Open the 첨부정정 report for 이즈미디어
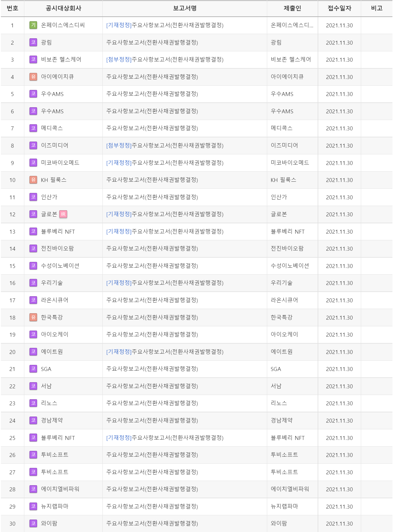397x532 pixels. click(x=165, y=146)
